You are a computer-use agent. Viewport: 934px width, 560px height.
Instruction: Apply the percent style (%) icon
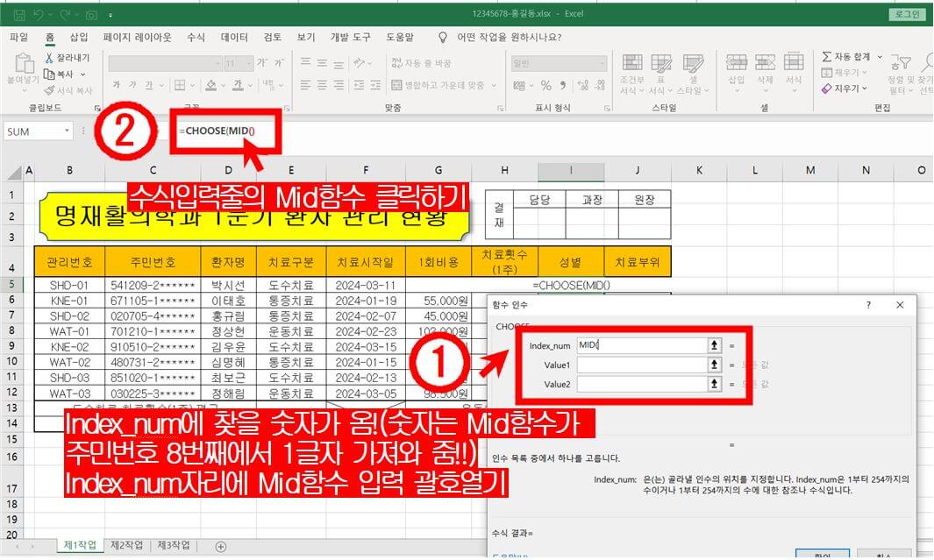pyautogui.click(x=546, y=85)
